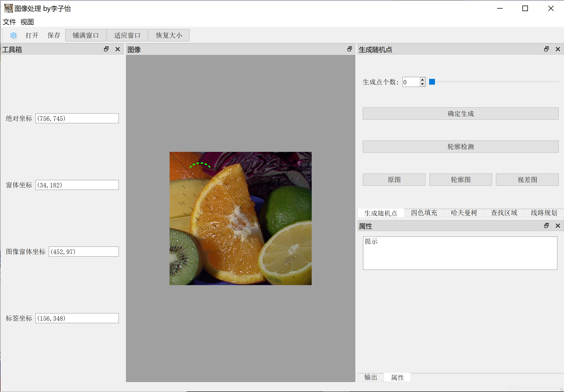Click 打开 in the toolbar
This screenshot has height=392, width=564.
(x=32, y=35)
